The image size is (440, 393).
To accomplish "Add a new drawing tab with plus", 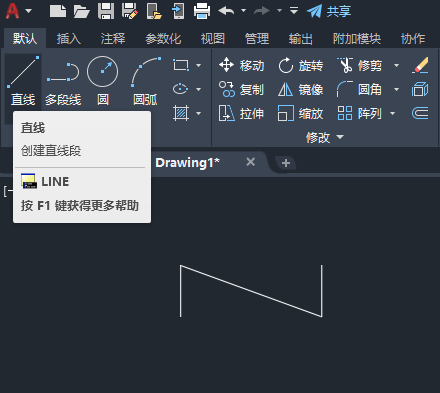I will (286, 163).
